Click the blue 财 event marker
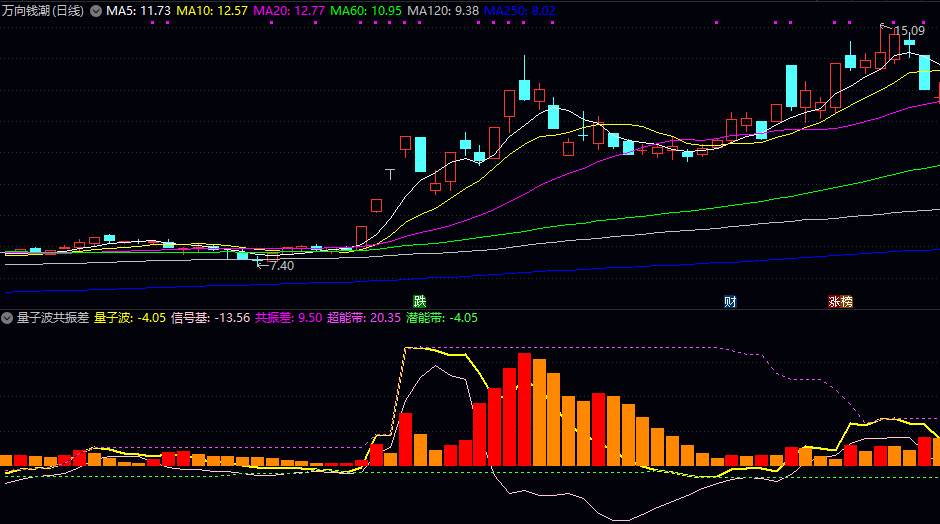This screenshot has height=524, width=940. click(x=731, y=301)
